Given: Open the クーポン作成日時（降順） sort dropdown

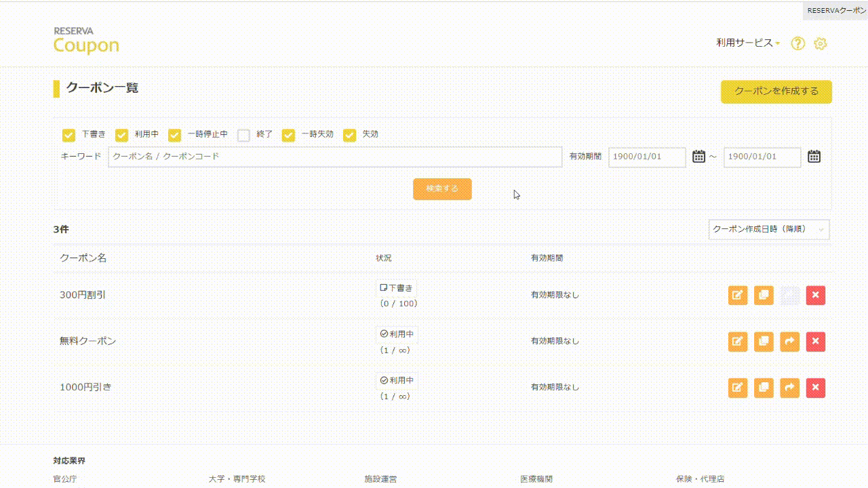Looking at the screenshot, I should [x=769, y=229].
